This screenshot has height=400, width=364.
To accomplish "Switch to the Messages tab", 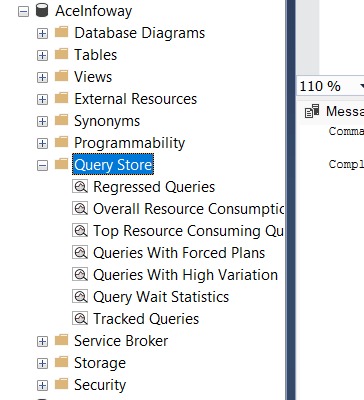I will [333, 111].
